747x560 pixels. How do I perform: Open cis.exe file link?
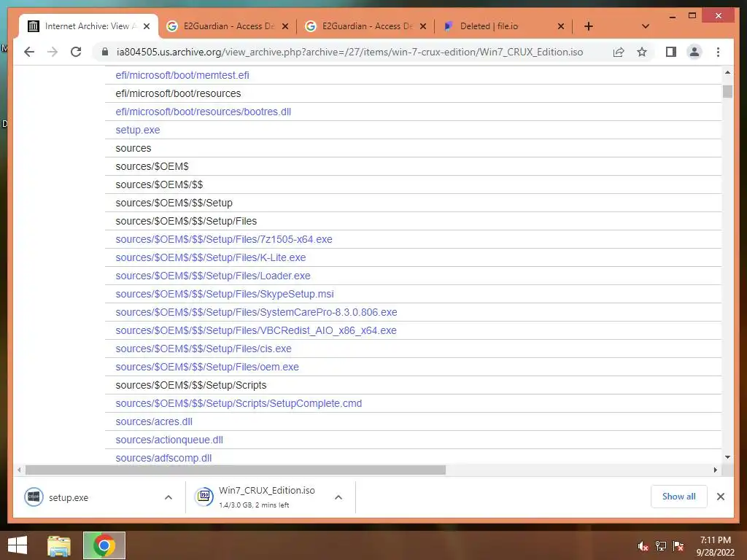(x=204, y=349)
